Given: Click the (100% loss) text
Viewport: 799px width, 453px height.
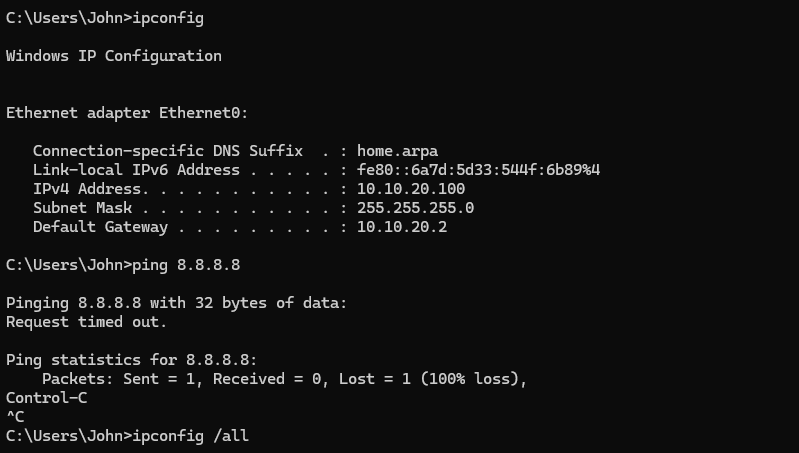Looking at the screenshot, I should tap(471, 379).
